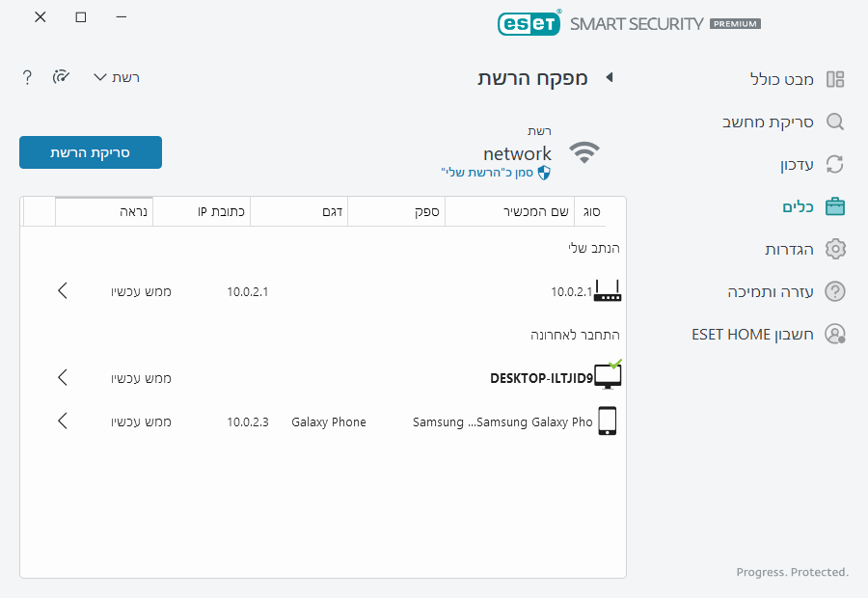
Task: Click the Wi-Fi network signal icon
Action: [x=583, y=152]
